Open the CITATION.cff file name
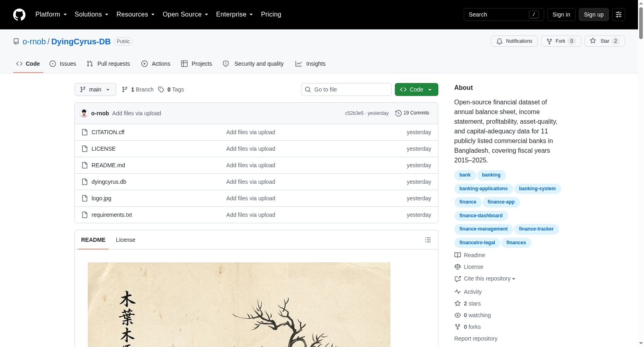 [x=108, y=132]
